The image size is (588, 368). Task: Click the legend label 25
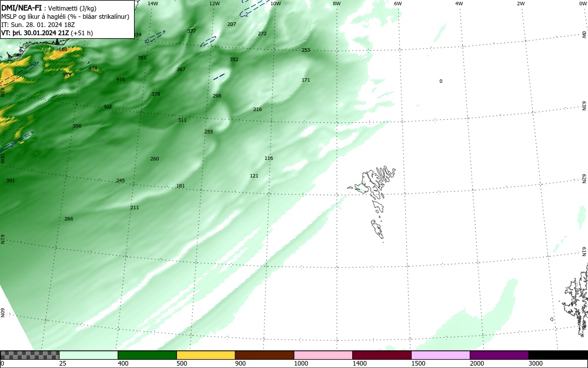(x=63, y=363)
